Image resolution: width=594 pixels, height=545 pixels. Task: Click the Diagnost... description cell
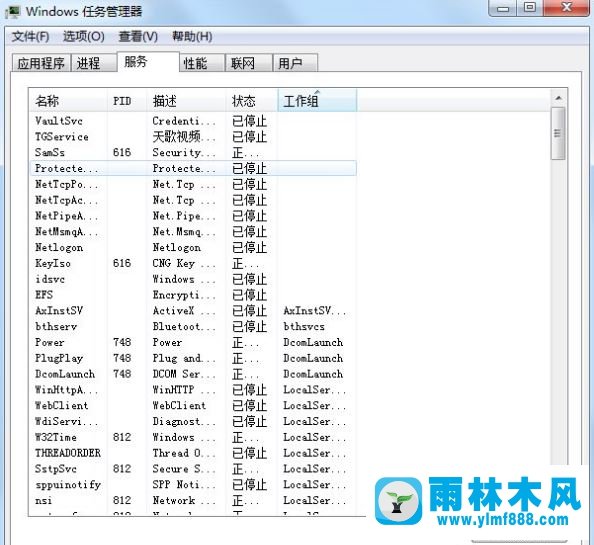184,422
